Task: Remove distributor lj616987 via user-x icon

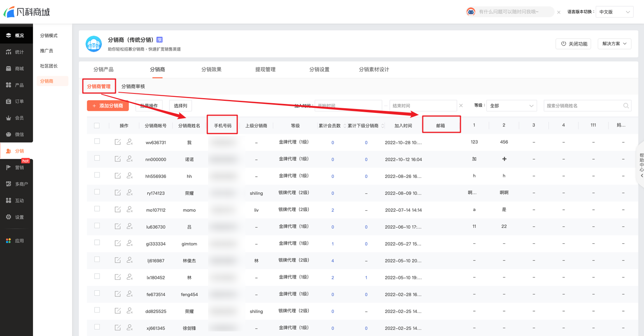Action: 130,260
